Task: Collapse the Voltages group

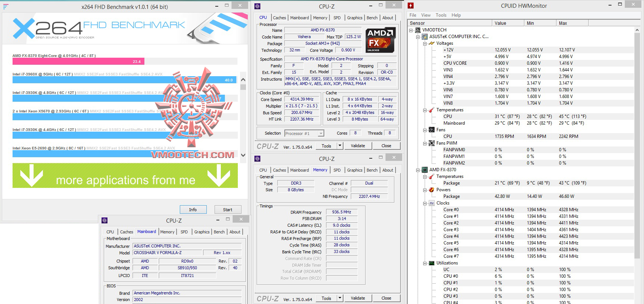Action: click(x=425, y=43)
